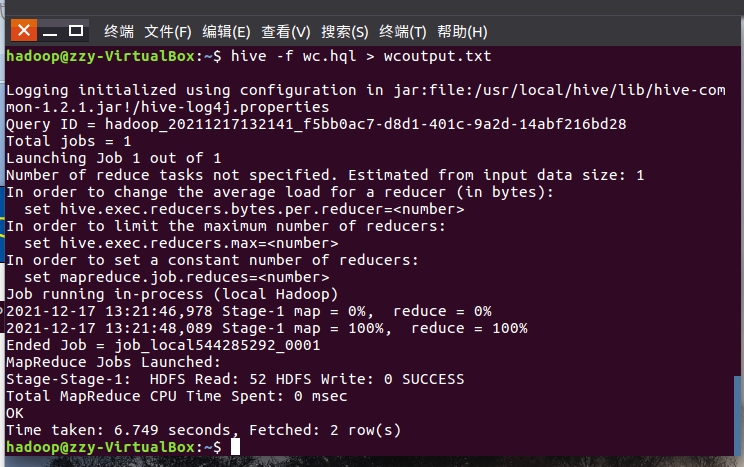Image resolution: width=744 pixels, height=467 pixels.
Task: Open the 查看(V) menu
Action: tap(286, 32)
